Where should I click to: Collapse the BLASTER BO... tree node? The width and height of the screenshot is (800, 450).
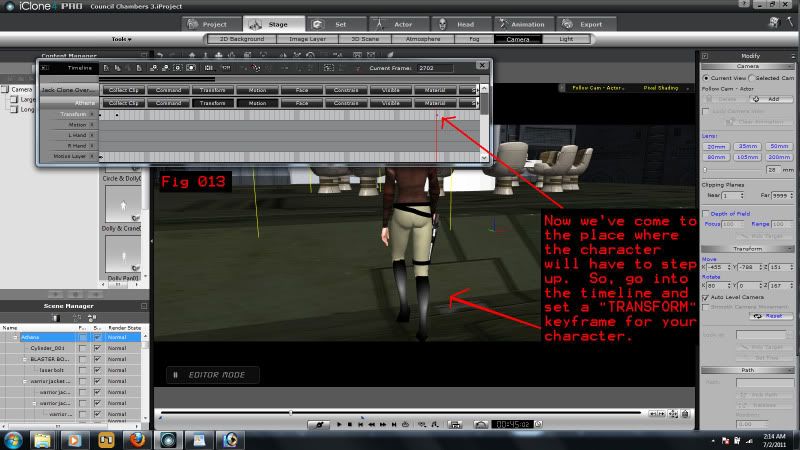[x=24, y=359]
